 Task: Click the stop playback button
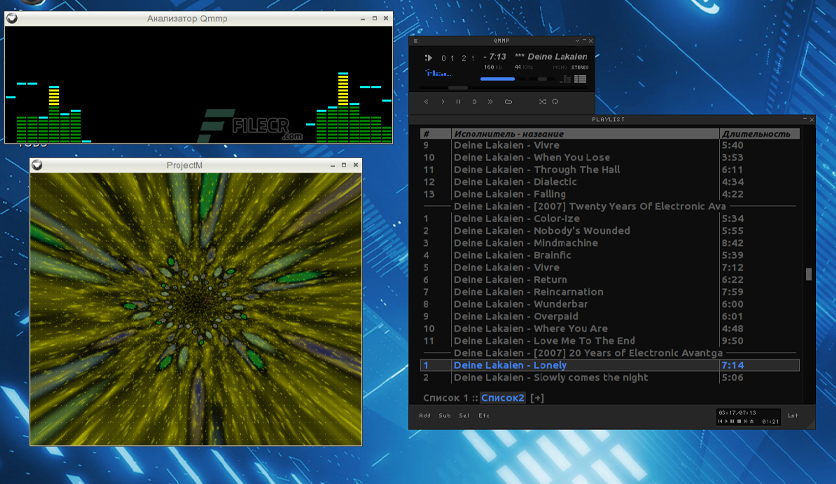tap(474, 101)
